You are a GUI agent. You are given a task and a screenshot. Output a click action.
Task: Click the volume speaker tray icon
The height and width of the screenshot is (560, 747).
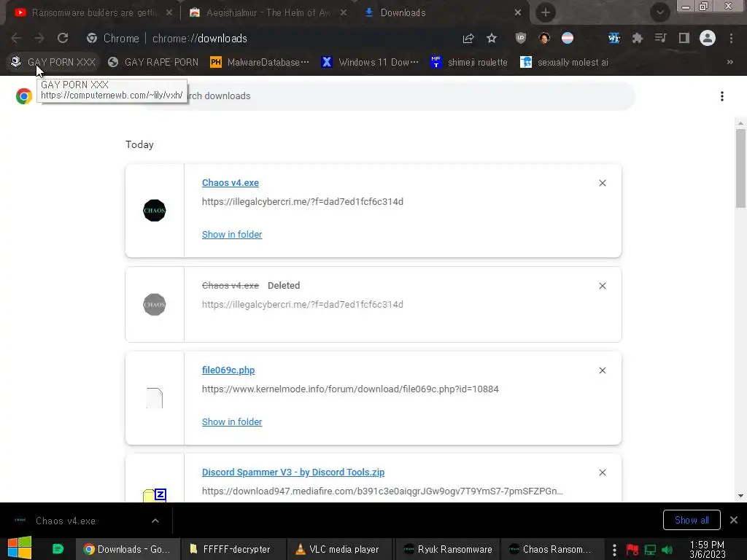tap(667, 550)
